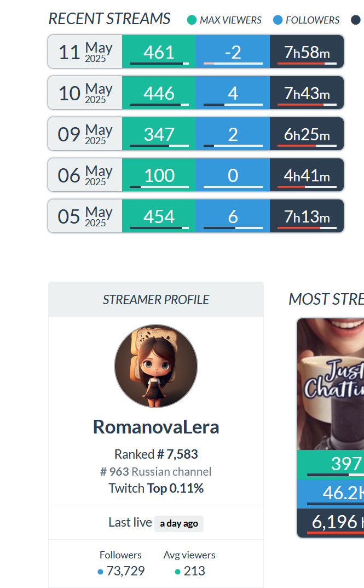Click the green Max Viewers legend dot
364x588 pixels.
192,20
